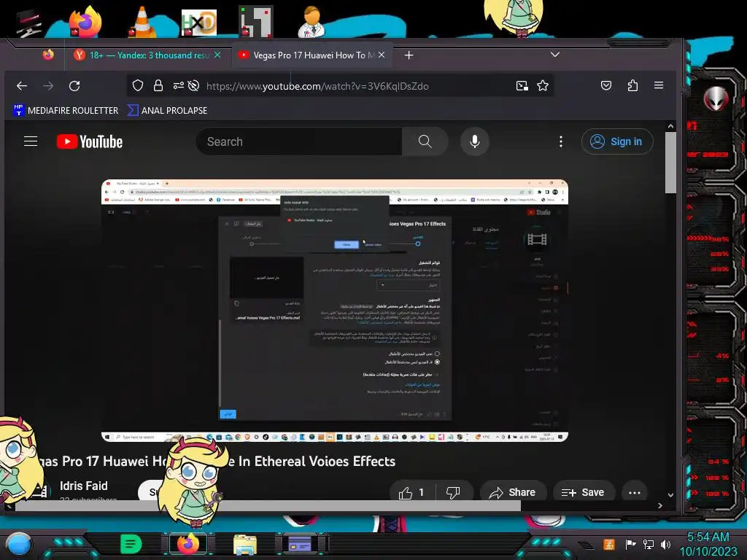Open the green notes app on the taskbar
The image size is (747, 560).
131,544
